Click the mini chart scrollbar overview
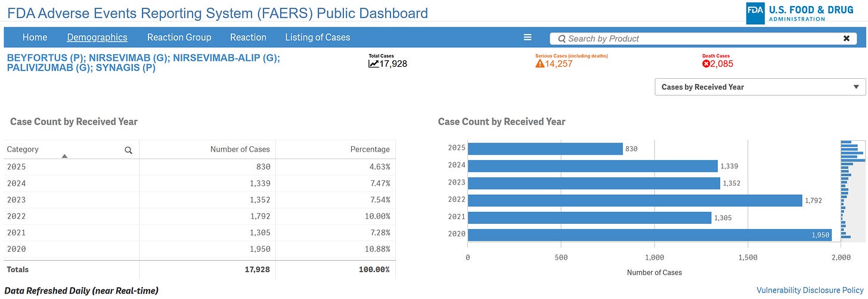The height and width of the screenshot is (299, 868). pyautogui.click(x=852, y=190)
